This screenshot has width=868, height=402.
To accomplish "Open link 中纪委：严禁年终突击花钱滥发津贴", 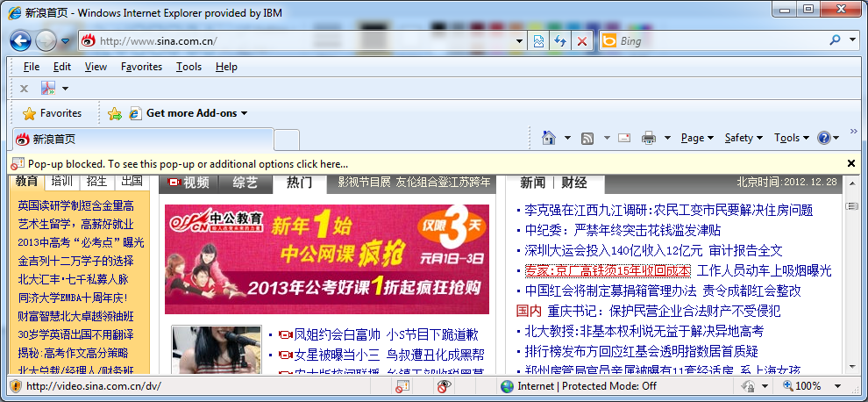I will [x=623, y=230].
